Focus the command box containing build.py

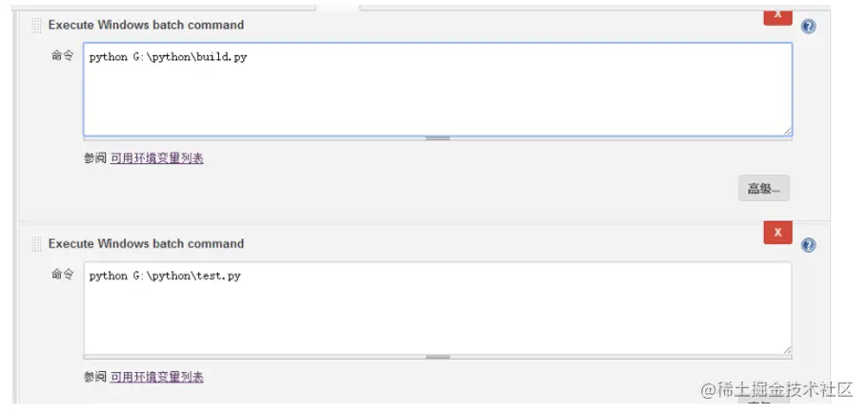pos(437,89)
